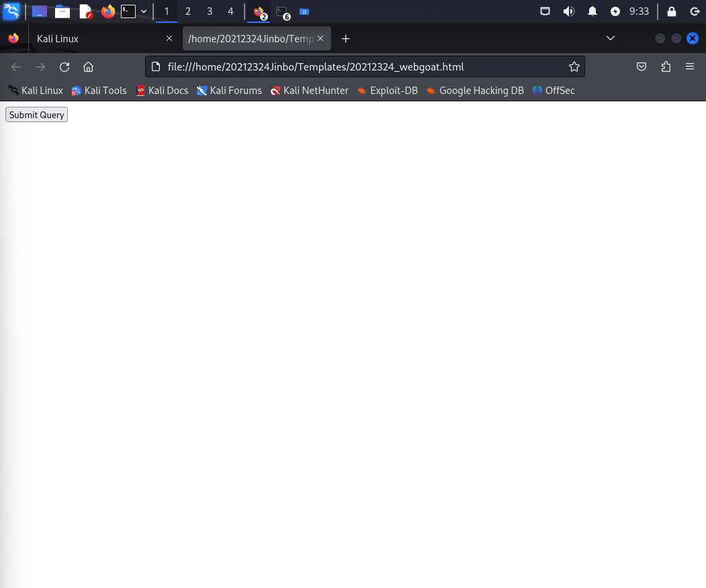This screenshot has height=588, width=706.
Task: Expand the terminal launcher dropdown arrow
Action: (144, 11)
